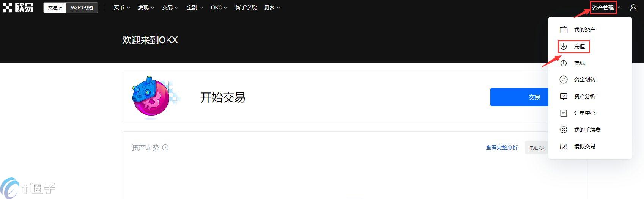The image size is (644, 199).
Task: Click the analysis chart icon beside 资产分析
Action: (564, 96)
